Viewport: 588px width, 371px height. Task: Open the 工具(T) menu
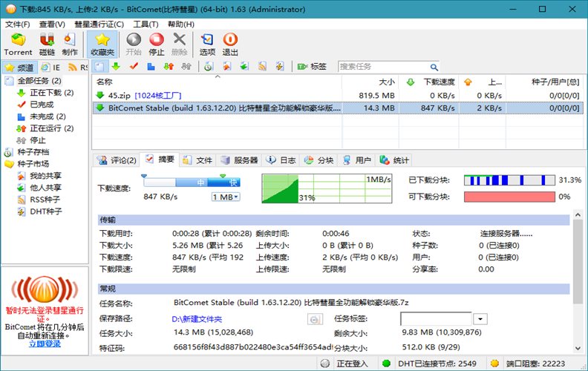(x=146, y=24)
